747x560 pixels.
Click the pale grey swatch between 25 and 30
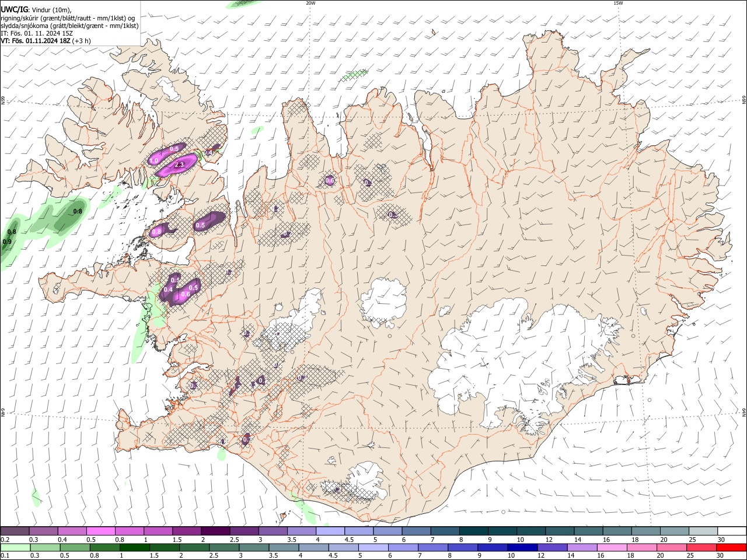(703, 531)
